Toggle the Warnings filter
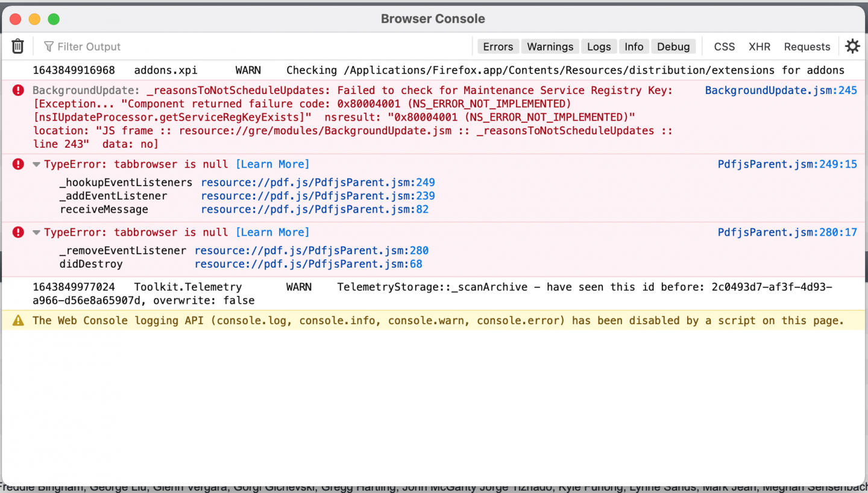The width and height of the screenshot is (868, 493). 550,46
